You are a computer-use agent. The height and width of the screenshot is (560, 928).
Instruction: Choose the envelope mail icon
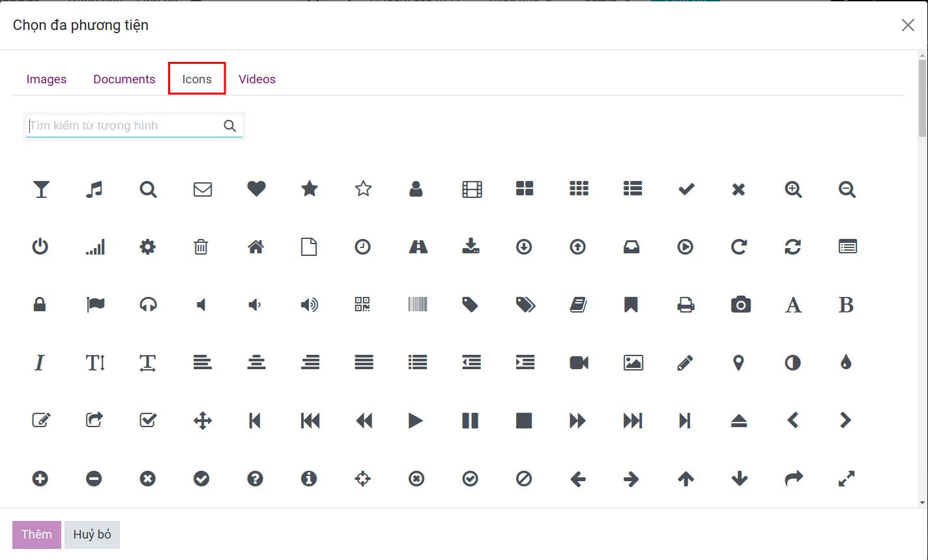tap(203, 189)
